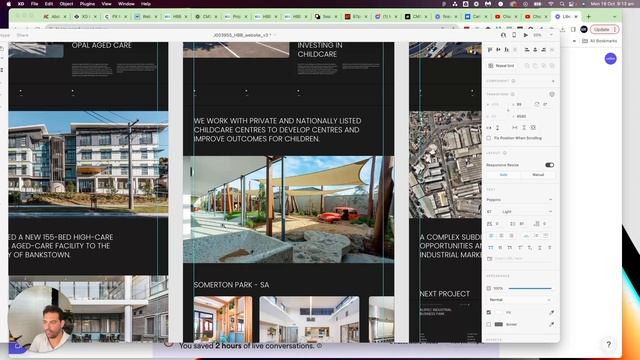
Task: Click the Align Middle vertically icon
Action: pyautogui.click(x=498, y=50)
